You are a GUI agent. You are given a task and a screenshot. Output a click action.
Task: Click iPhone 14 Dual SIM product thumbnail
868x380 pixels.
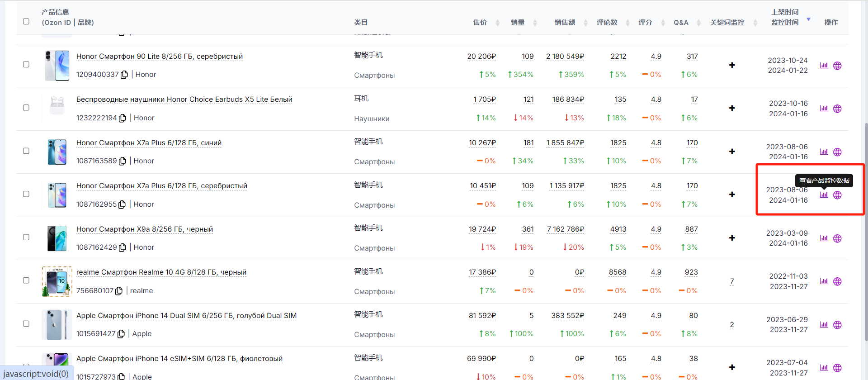[x=57, y=325]
